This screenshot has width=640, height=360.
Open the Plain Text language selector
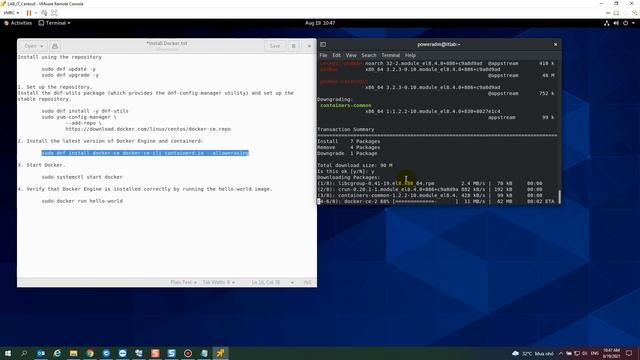click(x=183, y=282)
